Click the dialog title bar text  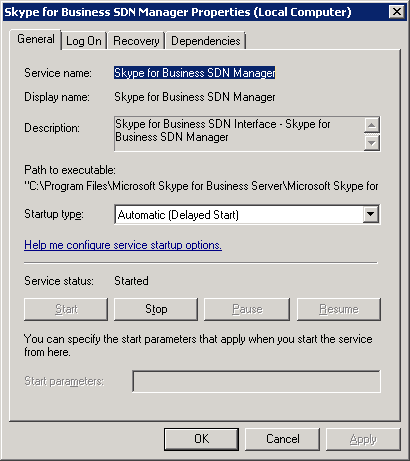(178, 12)
